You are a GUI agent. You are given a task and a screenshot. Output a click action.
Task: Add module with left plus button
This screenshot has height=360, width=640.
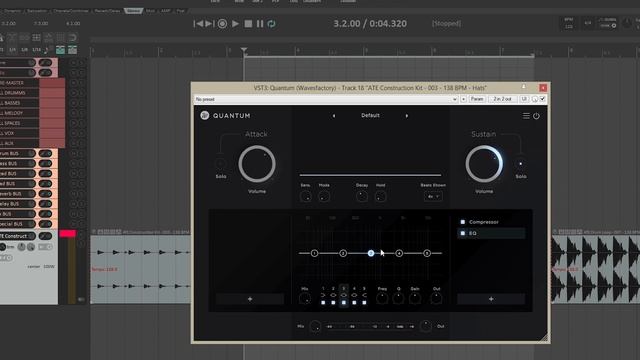pos(250,299)
